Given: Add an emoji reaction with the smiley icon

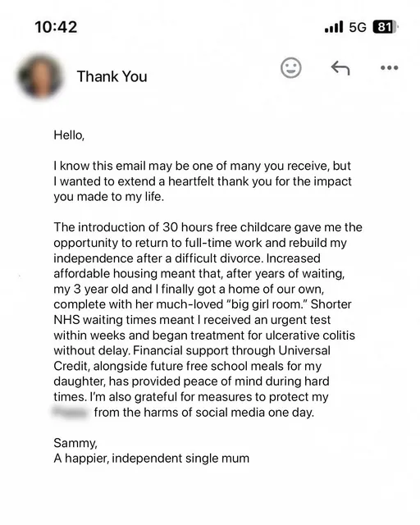Looking at the screenshot, I should 290,68.
